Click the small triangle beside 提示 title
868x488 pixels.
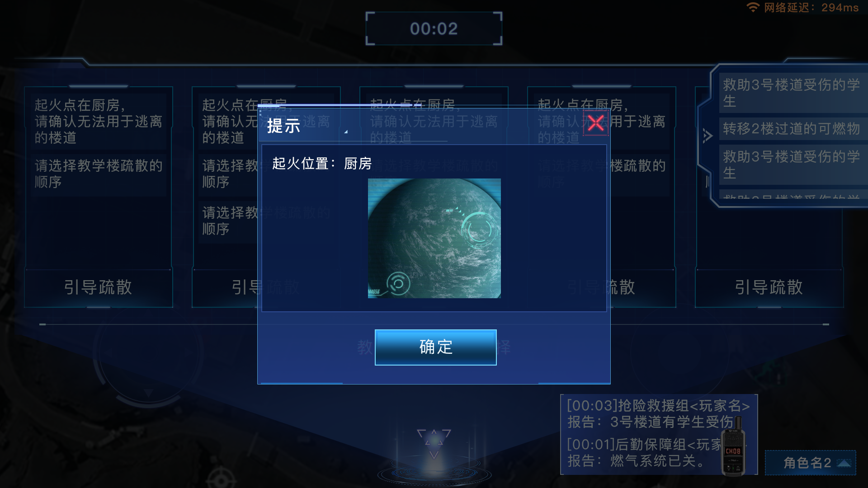(346, 131)
